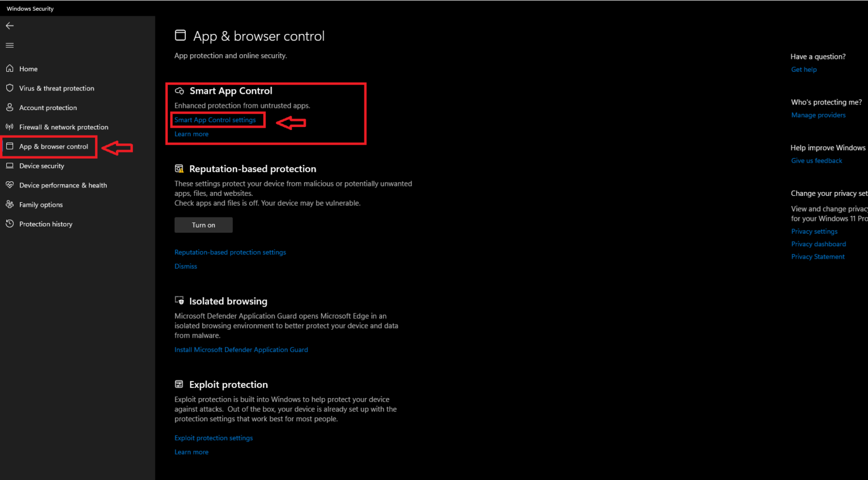Click the Protection history clock icon
The image size is (868, 480).
tap(10, 224)
